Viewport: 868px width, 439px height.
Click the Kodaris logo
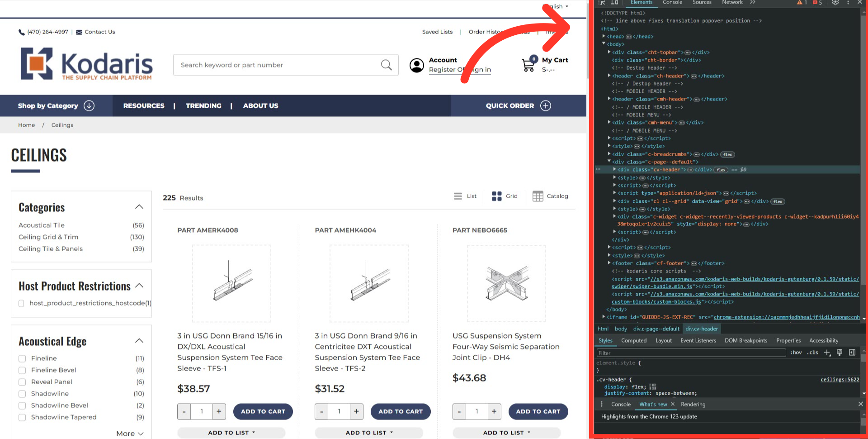click(86, 64)
